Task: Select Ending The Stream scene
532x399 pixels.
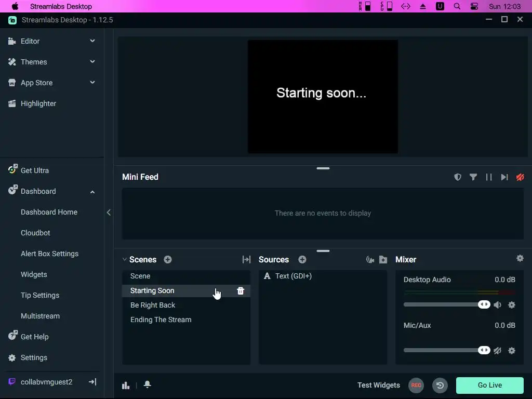Action: pyautogui.click(x=186, y=320)
